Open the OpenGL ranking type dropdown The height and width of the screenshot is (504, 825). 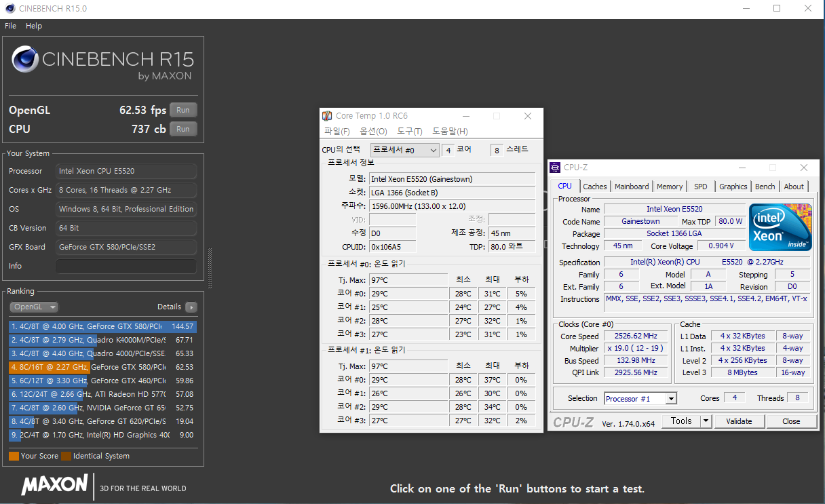[x=34, y=307]
